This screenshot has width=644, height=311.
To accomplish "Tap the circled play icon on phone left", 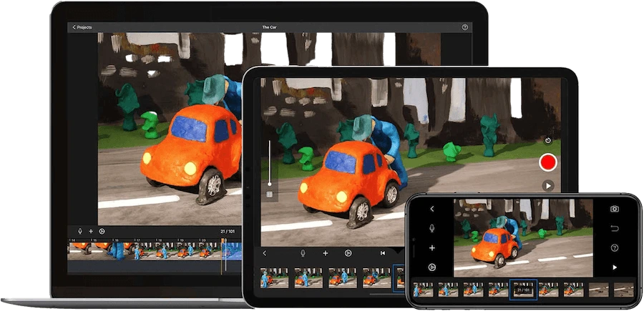I will (432, 267).
